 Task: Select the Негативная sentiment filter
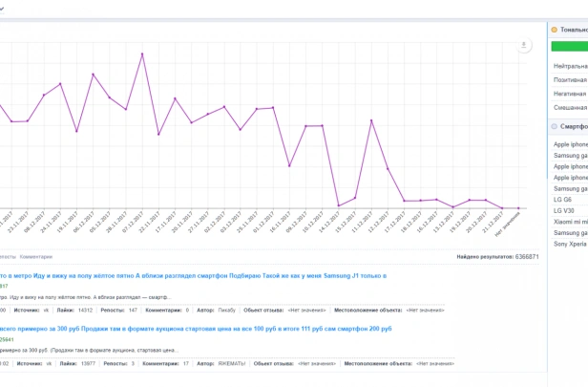point(570,94)
